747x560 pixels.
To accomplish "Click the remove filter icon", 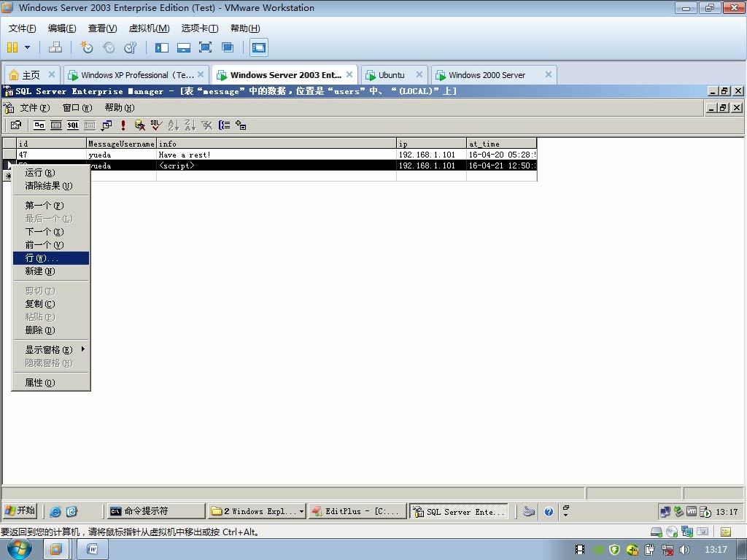I will 206,125.
